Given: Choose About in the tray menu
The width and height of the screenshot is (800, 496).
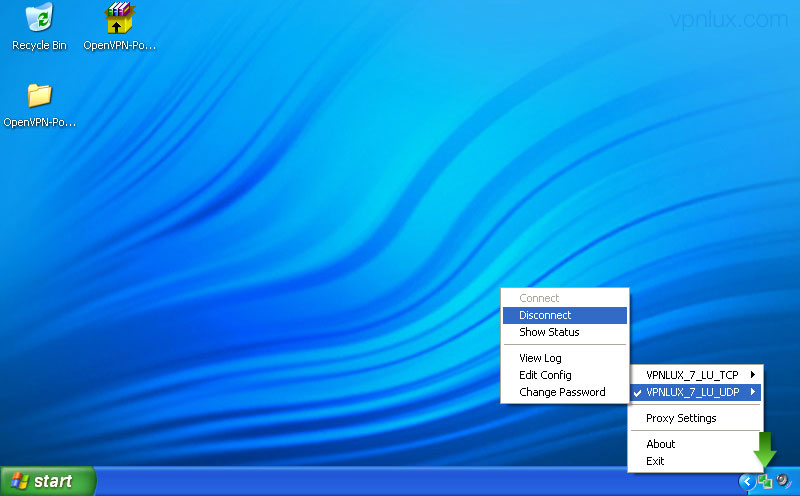Looking at the screenshot, I should click(696, 444).
